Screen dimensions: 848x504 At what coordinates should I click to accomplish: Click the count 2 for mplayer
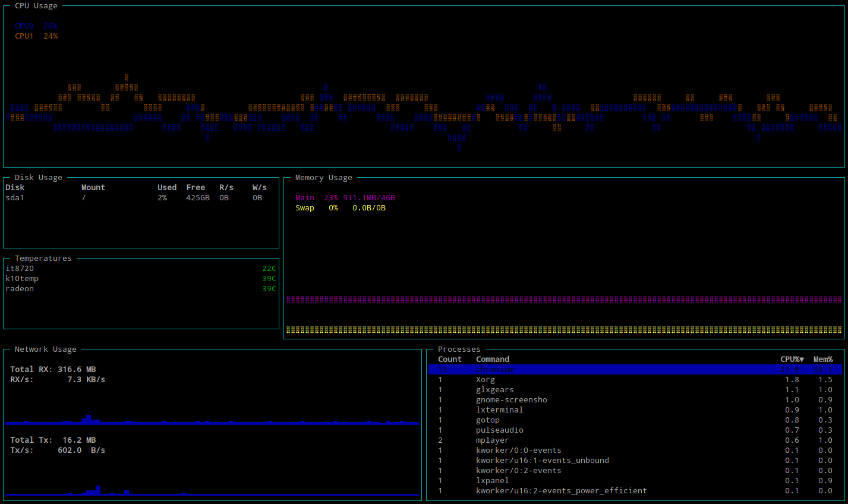point(440,440)
